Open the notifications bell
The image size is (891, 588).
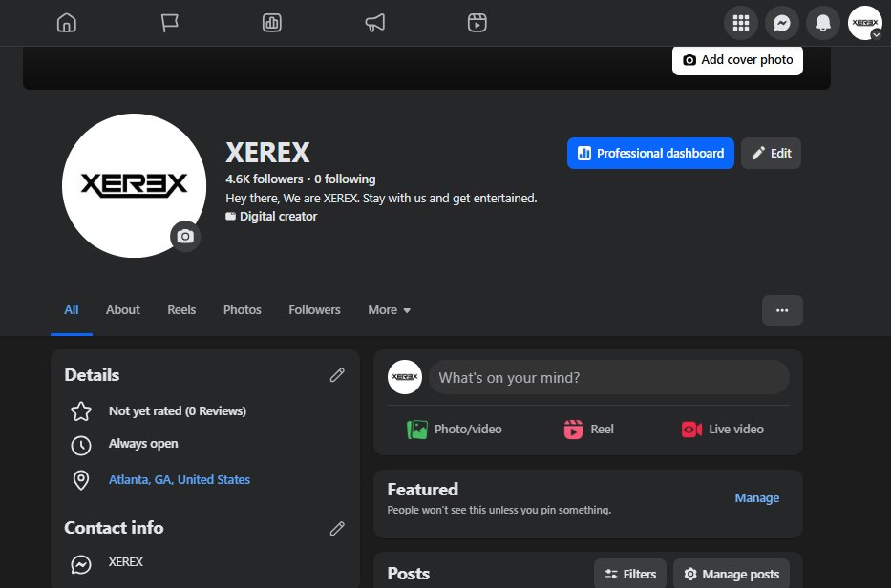(823, 23)
